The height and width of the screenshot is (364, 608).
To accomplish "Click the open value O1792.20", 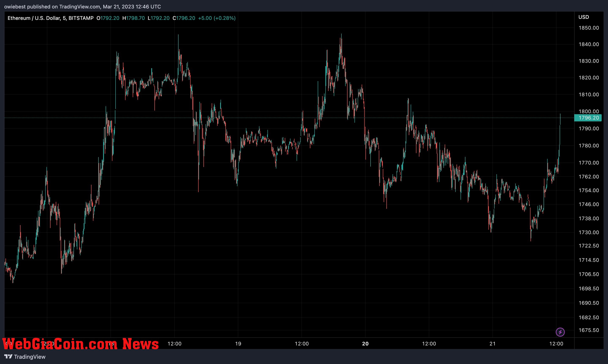I will click(x=108, y=18).
